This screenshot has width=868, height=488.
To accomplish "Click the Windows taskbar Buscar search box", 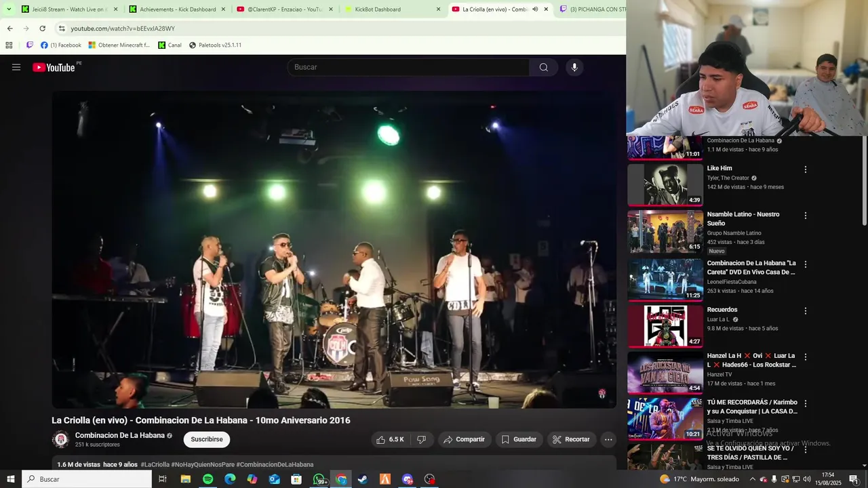I will [87, 479].
